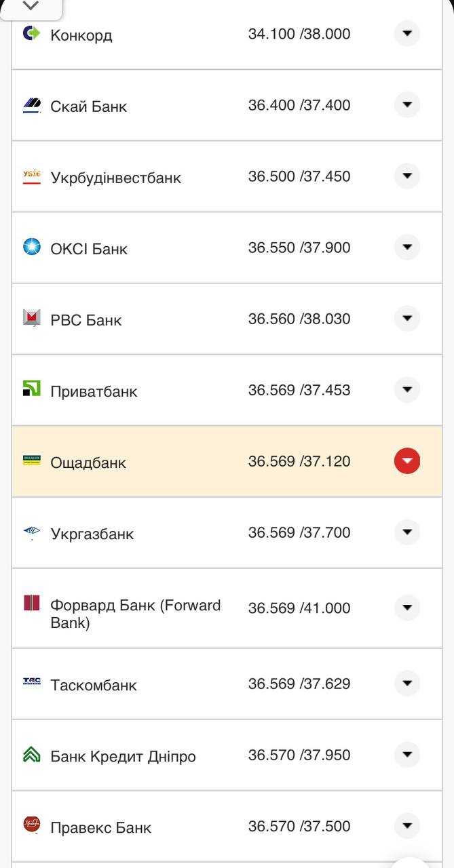Select the РВС Банк rate 36.560 /38.030
Viewport: 454px width, 868px height.
tap(299, 319)
